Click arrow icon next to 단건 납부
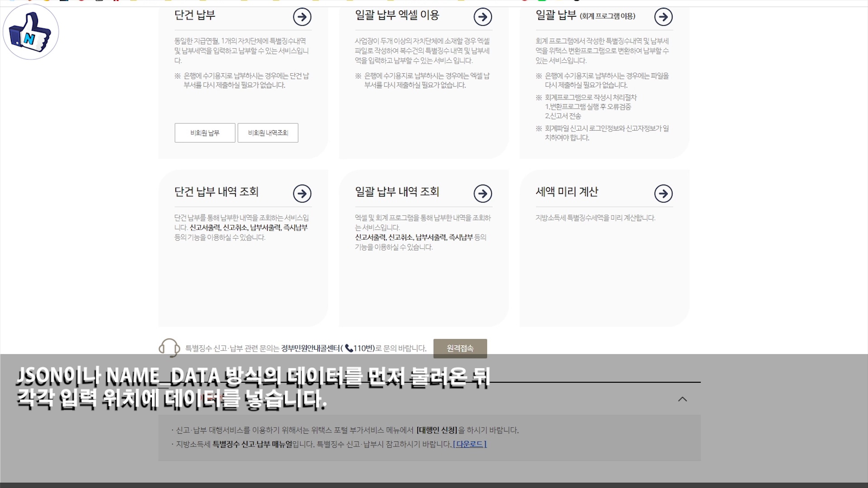 [x=302, y=17]
